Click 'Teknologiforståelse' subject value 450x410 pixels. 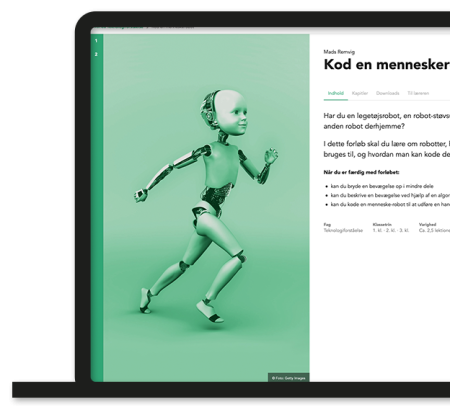click(343, 230)
